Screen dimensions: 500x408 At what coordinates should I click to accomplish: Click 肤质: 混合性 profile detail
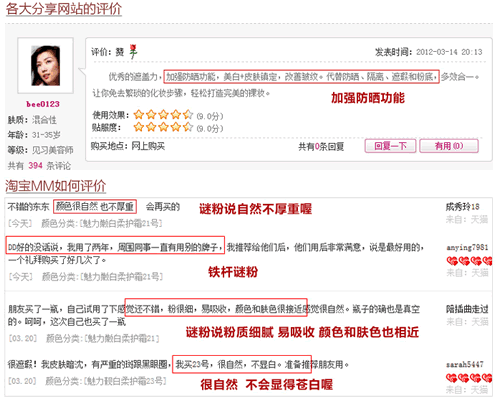[32, 120]
